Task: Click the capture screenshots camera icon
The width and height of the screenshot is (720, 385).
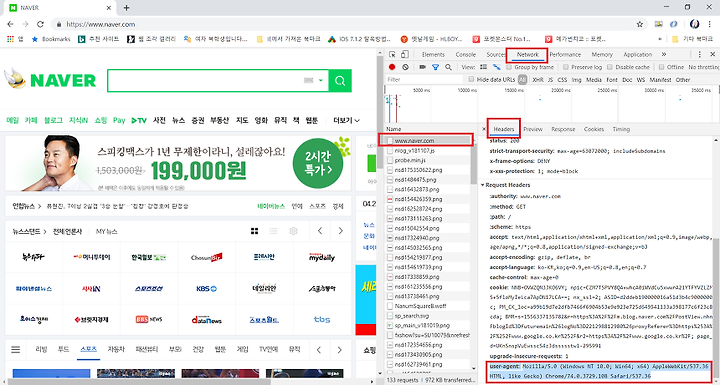Action: [x=422, y=67]
